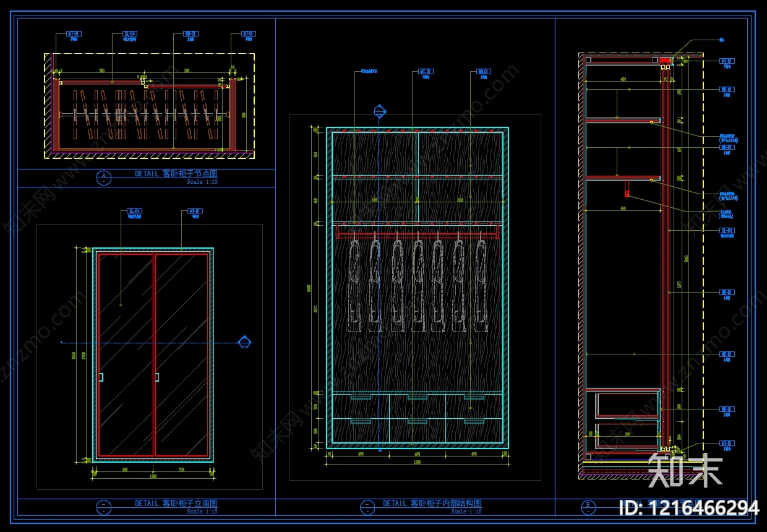Click the left glass door panel
The image size is (767, 532).
[x=126, y=355]
